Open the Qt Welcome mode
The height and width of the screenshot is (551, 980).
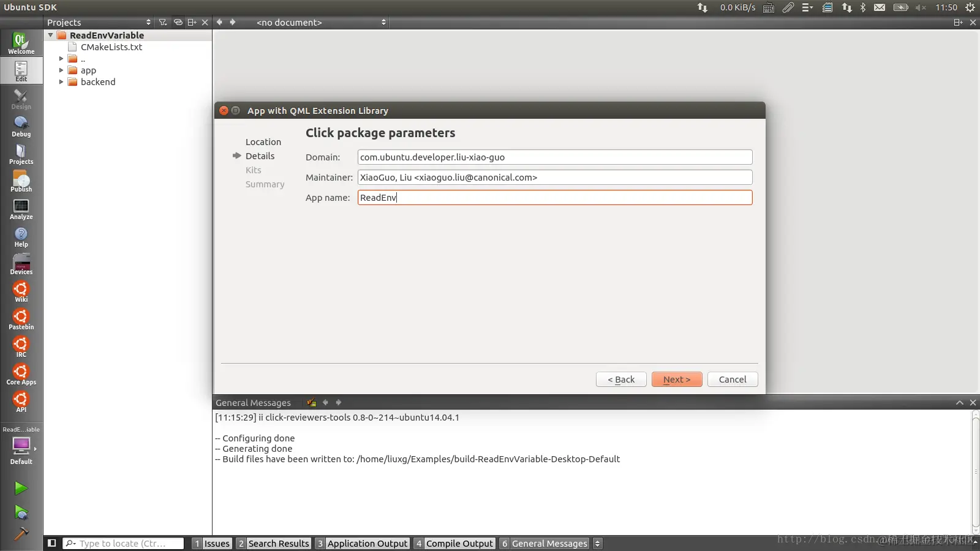coord(21,43)
